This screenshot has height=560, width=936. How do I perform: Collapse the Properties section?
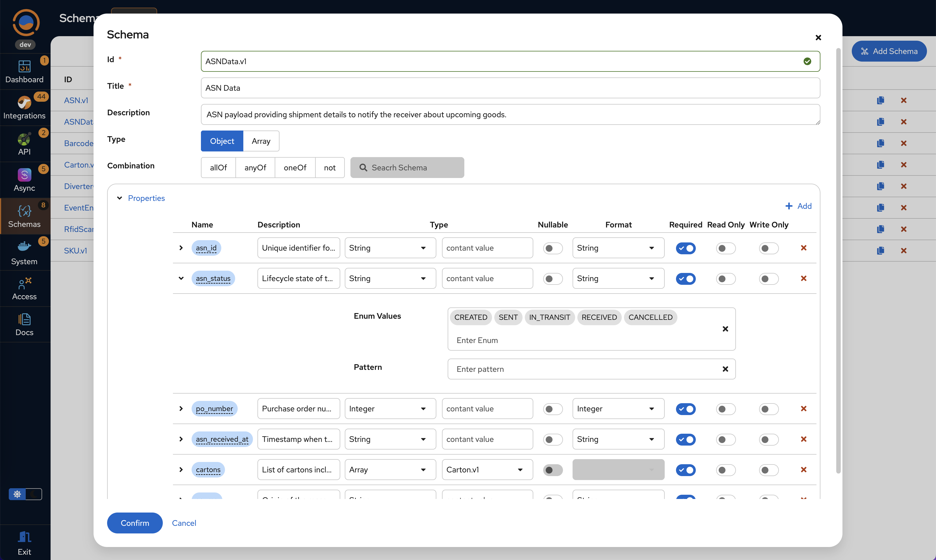click(x=120, y=198)
